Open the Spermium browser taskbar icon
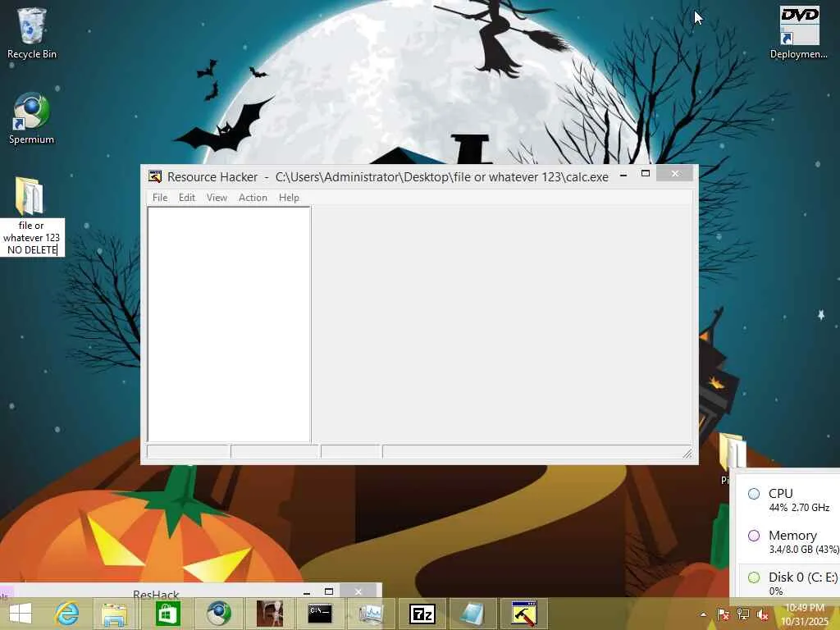The height and width of the screenshot is (630, 840). click(x=218, y=614)
